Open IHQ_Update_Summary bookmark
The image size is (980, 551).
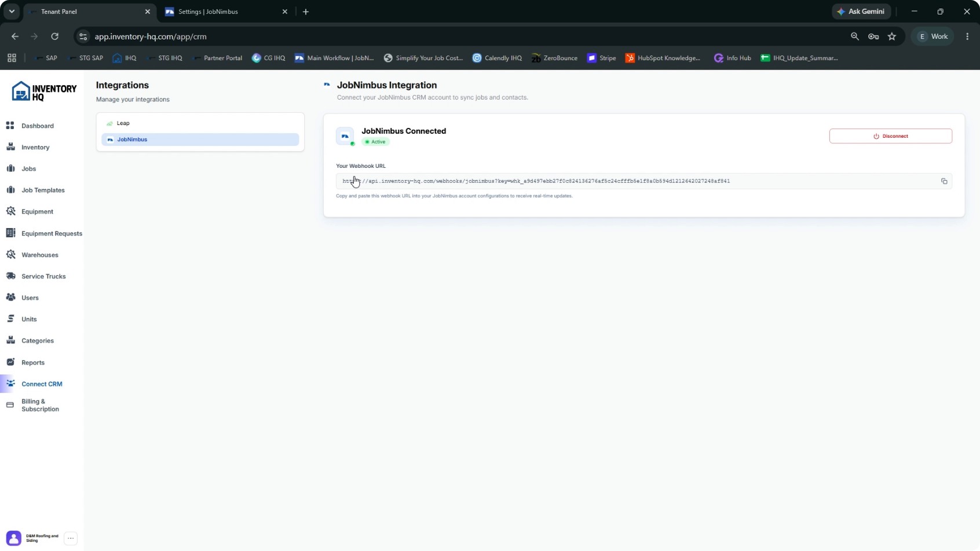coord(800,58)
